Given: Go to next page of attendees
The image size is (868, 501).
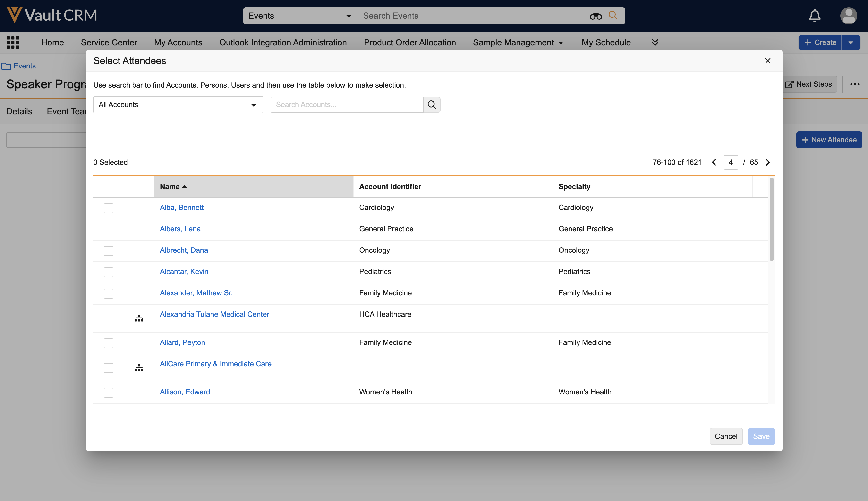Looking at the screenshot, I should tap(767, 162).
